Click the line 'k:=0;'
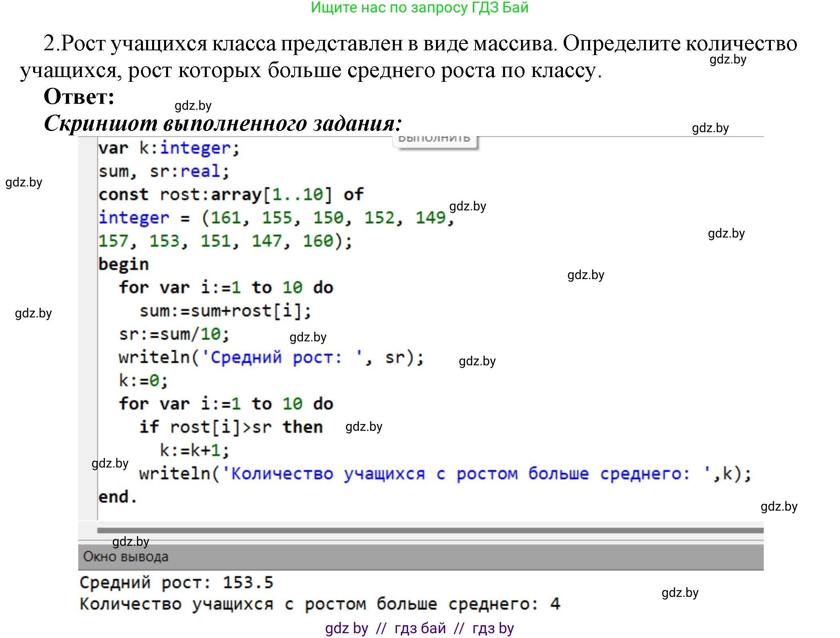840x638 pixels. pos(143,380)
